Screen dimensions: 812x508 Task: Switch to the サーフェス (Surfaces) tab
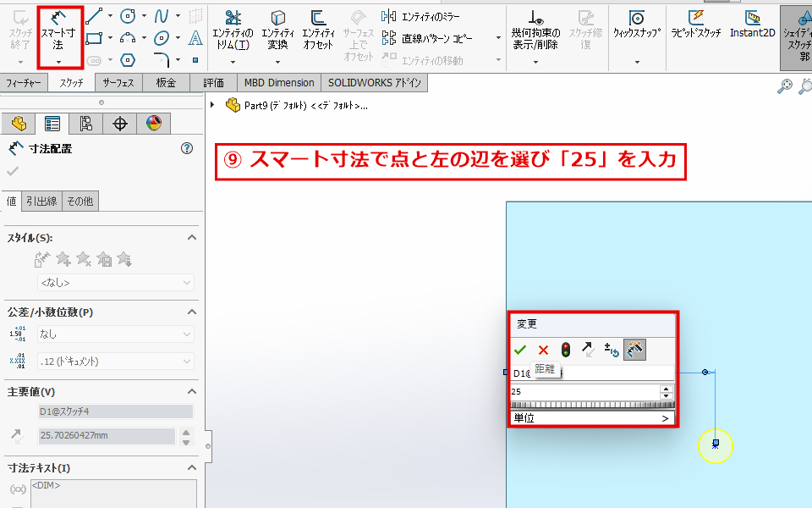[118, 83]
